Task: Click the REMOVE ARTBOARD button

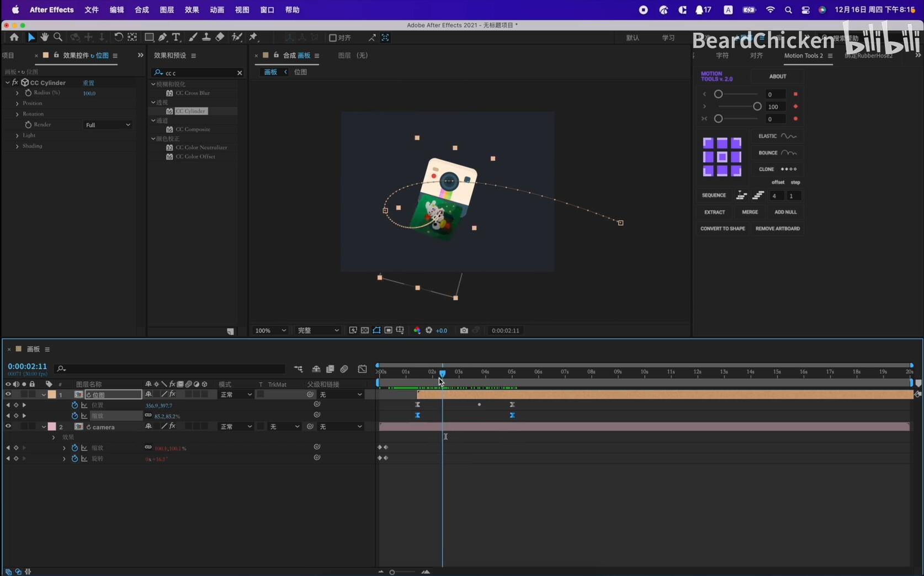Action: tap(777, 229)
